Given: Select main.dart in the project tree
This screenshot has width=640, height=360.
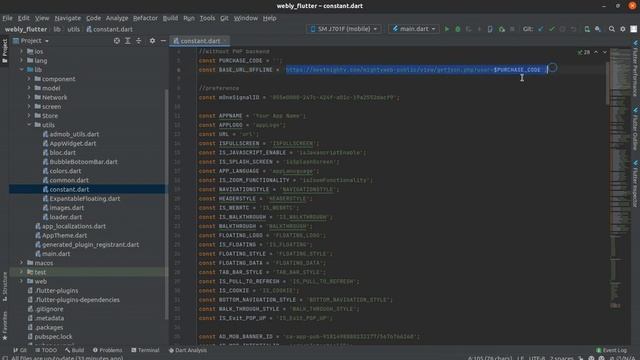Looking at the screenshot, I should pos(56,253).
